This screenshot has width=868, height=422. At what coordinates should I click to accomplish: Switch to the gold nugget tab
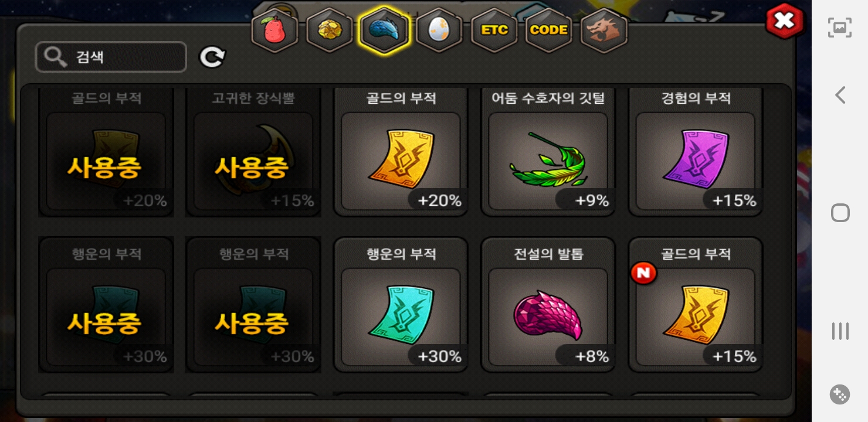point(330,30)
